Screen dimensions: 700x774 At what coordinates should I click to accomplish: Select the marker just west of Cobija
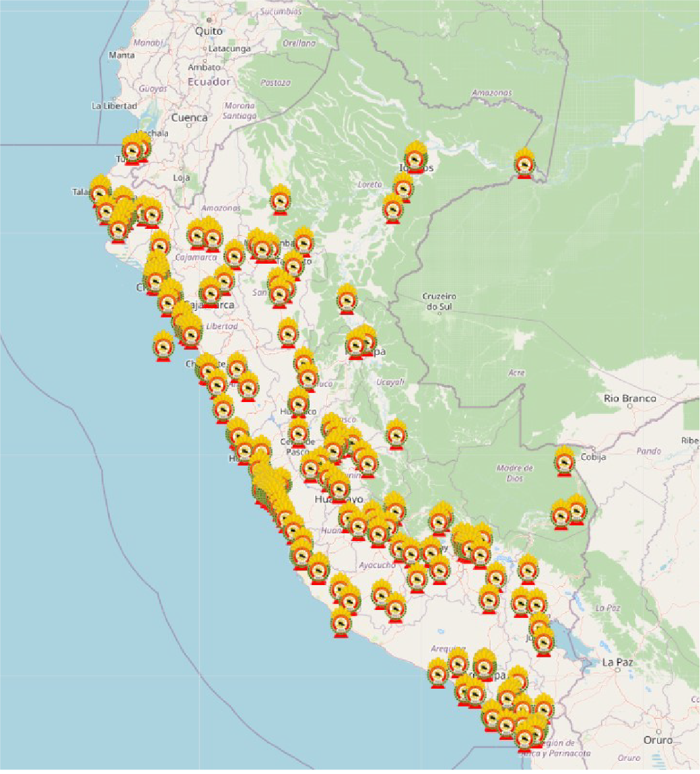(x=564, y=460)
